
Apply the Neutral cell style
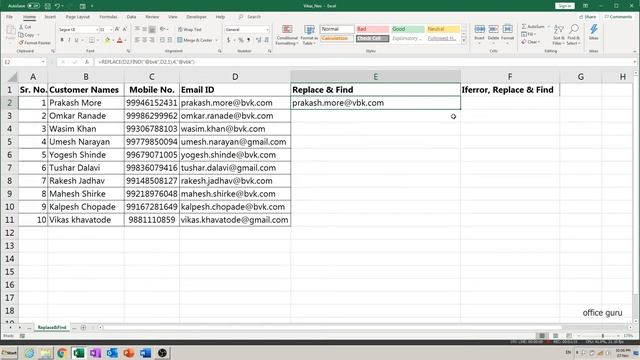coord(443,29)
